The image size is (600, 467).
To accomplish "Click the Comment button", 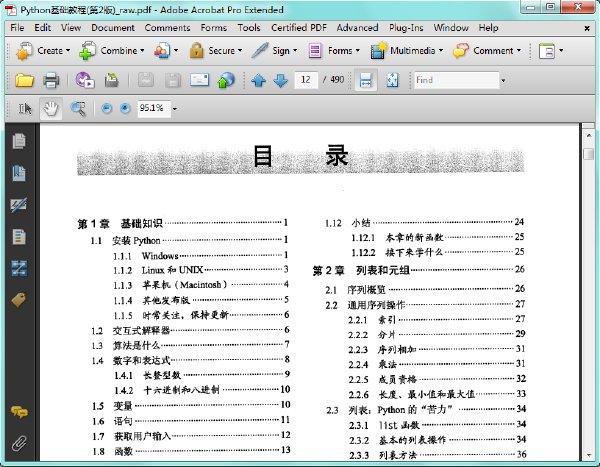I will (x=487, y=51).
